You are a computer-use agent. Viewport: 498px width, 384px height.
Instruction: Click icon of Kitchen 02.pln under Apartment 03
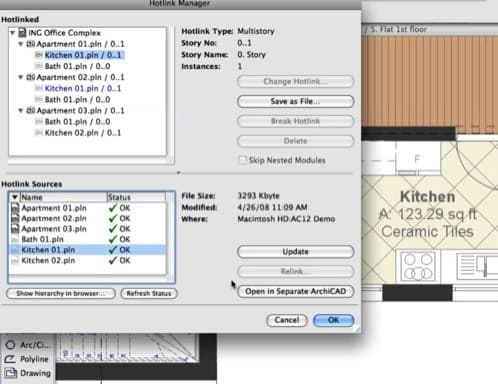pos(39,133)
